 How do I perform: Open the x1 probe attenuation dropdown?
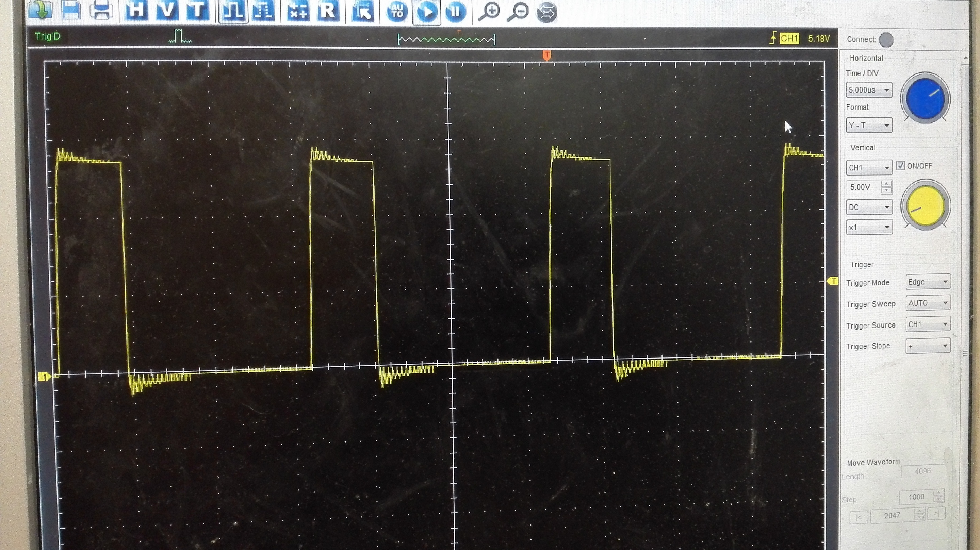click(869, 228)
